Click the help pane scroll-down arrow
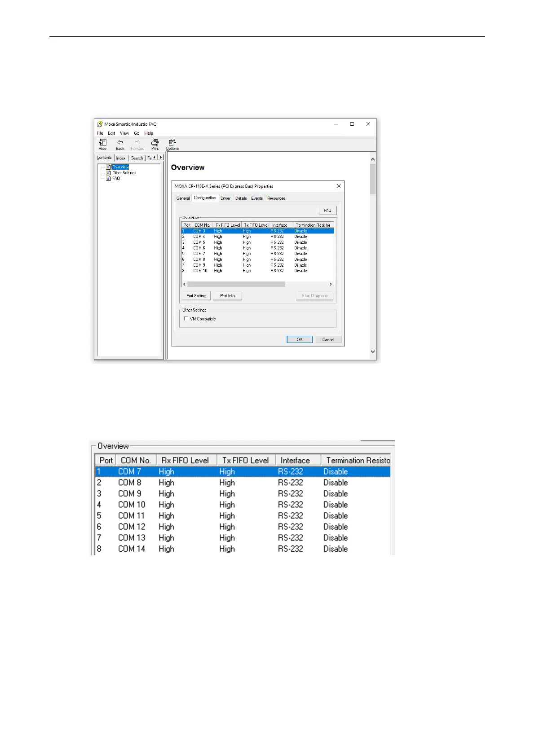Image resolution: width=535 pixels, height=756 pixels. pos(372,352)
